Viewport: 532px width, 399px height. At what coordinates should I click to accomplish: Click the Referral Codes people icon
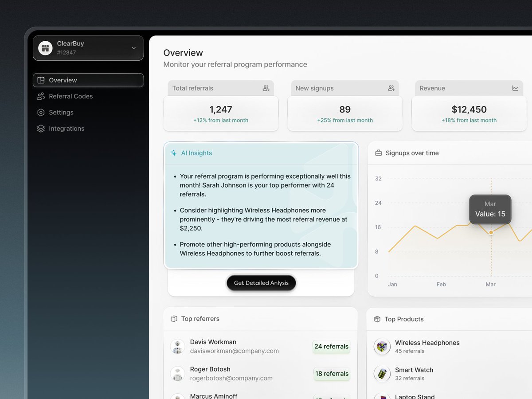[41, 96]
